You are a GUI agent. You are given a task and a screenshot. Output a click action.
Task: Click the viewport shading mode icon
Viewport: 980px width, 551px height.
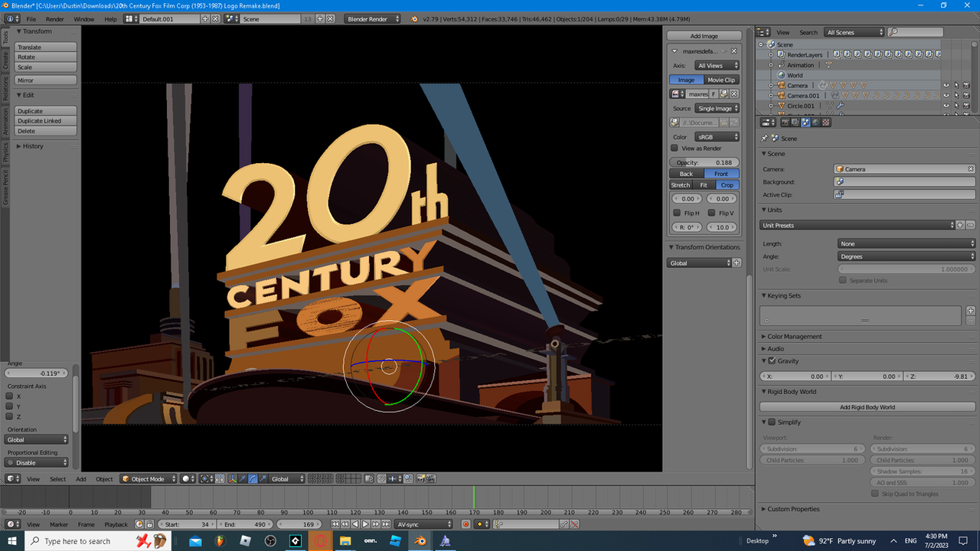pyautogui.click(x=188, y=478)
